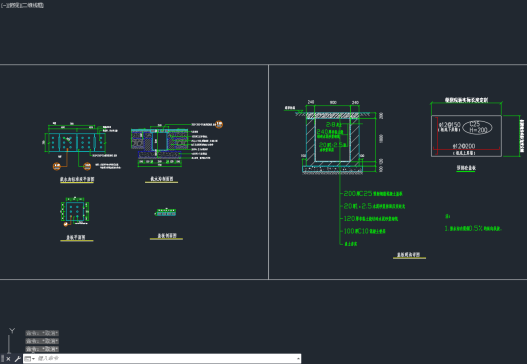The width and height of the screenshot is (527, 364).
Task: Select the "20厚1:2.5" leader annotation in the layer list
Action: (374, 206)
